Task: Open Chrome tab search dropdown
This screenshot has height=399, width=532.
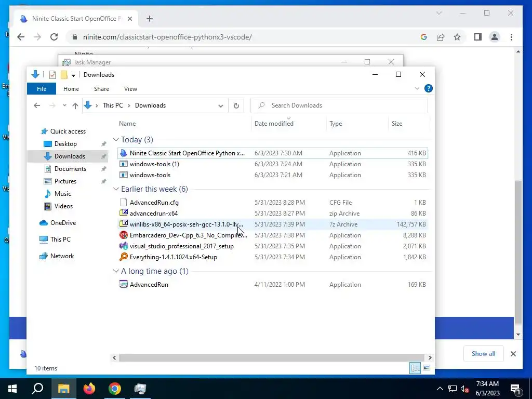Action: pos(439,13)
